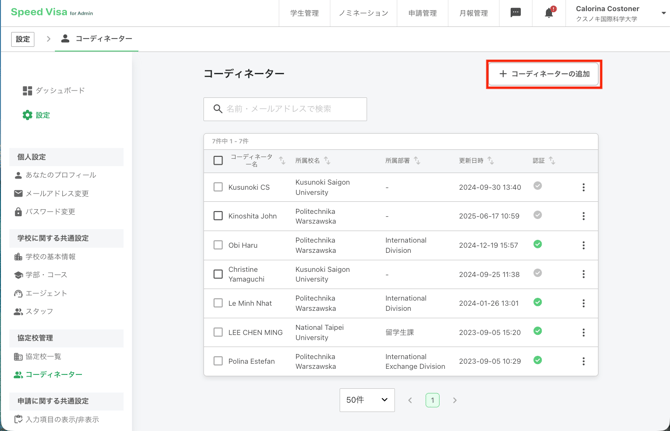
Task: Open the 50件 page size dropdown
Action: pyautogui.click(x=366, y=400)
